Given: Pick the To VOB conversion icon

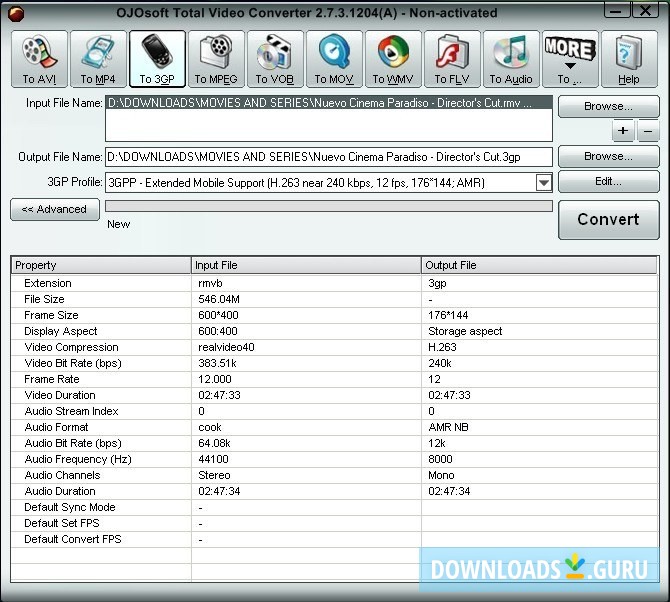Looking at the screenshot, I should [x=275, y=59].
